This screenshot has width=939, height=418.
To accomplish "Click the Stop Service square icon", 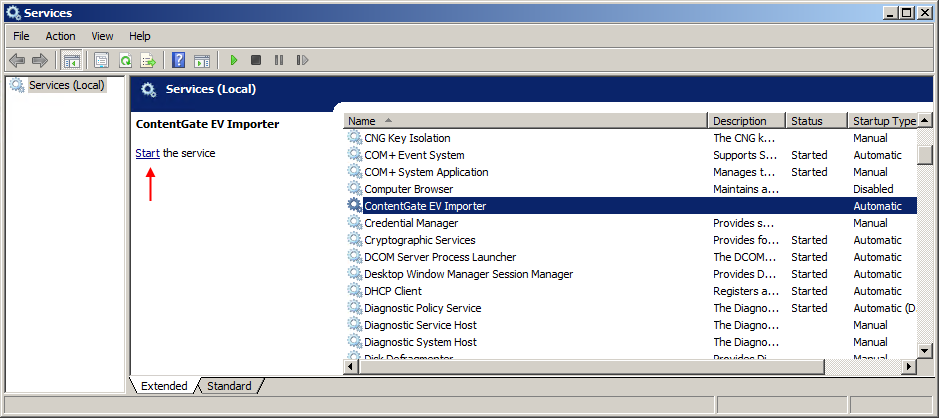I will point(256,61).
